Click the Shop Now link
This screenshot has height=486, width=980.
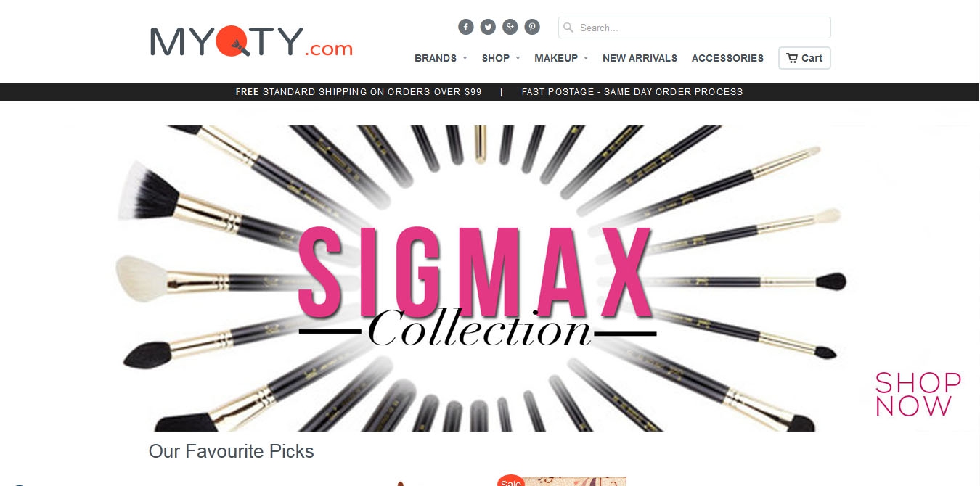pos(918,394)
